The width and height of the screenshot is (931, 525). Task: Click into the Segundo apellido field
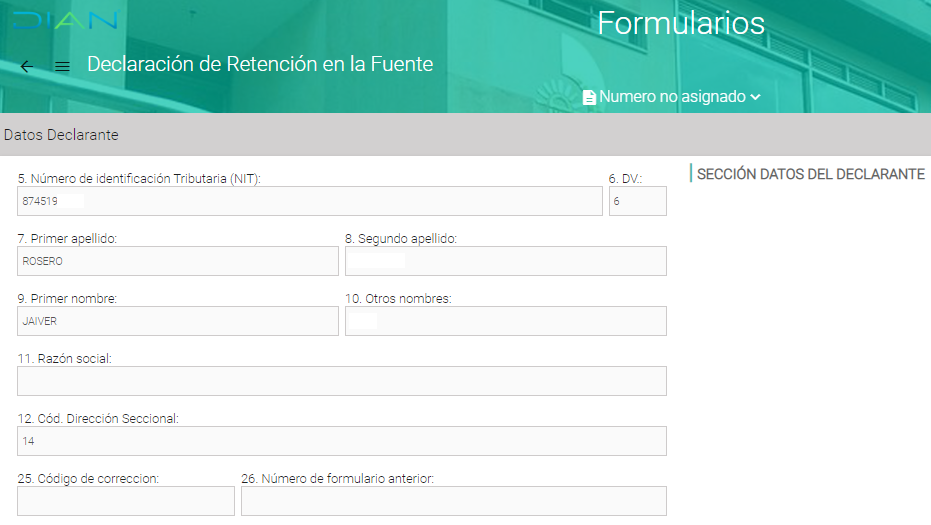point(505,261)
